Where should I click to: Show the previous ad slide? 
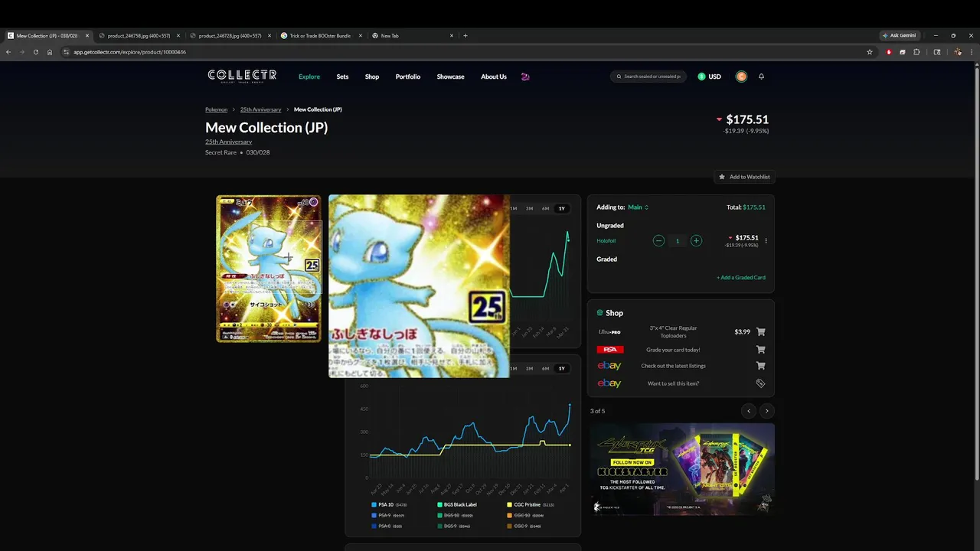coord(749,411)
